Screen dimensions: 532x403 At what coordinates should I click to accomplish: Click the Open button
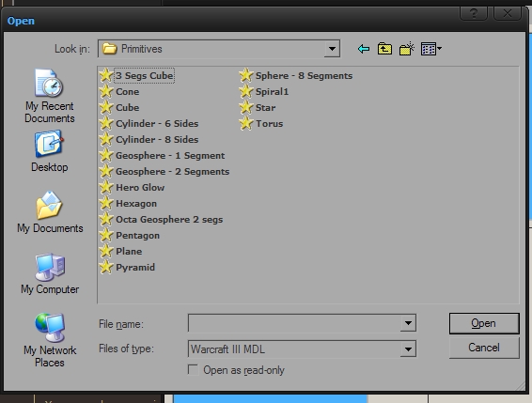click(484, 323)
